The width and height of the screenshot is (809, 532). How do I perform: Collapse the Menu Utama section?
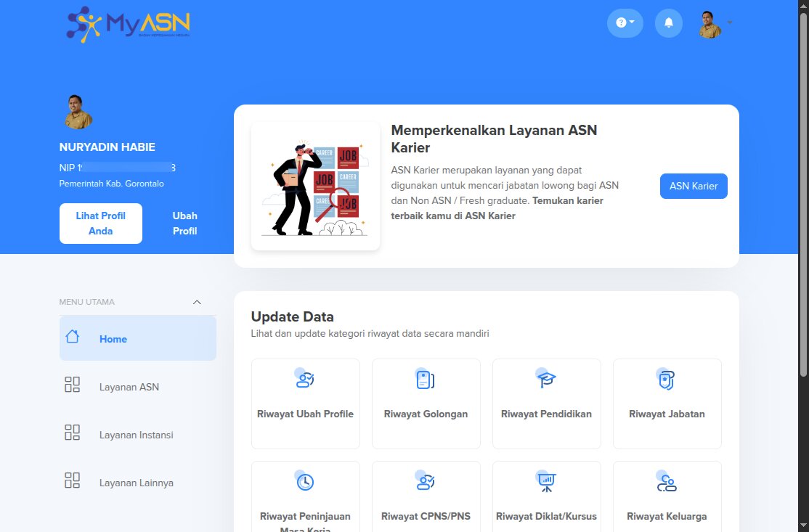(197, 302)
